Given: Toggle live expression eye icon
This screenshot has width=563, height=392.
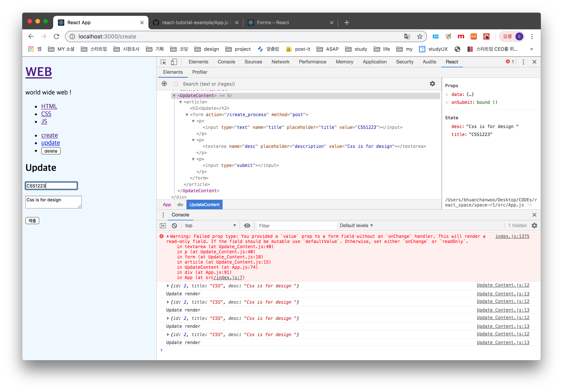Looking at the screenshot, I should (x=247, y=226).
